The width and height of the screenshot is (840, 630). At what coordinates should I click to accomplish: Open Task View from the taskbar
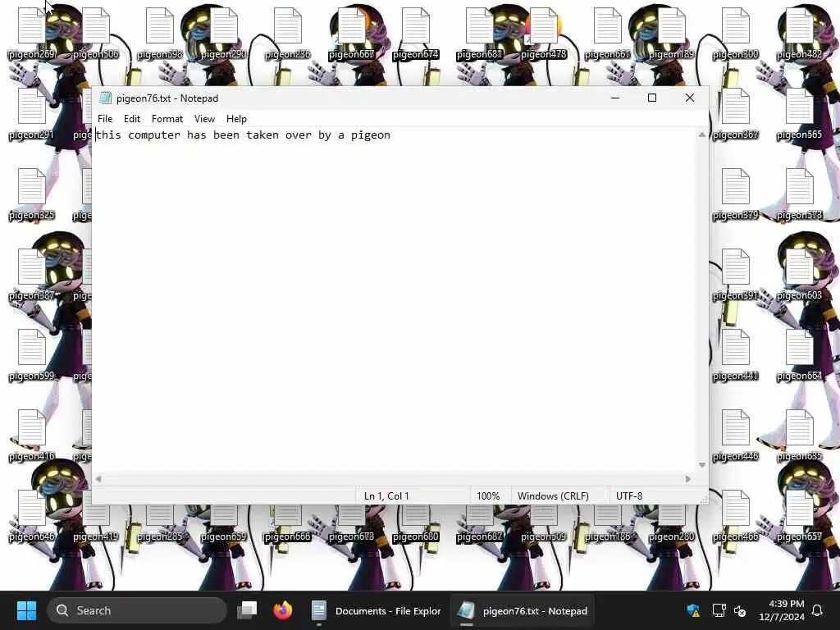247,610
